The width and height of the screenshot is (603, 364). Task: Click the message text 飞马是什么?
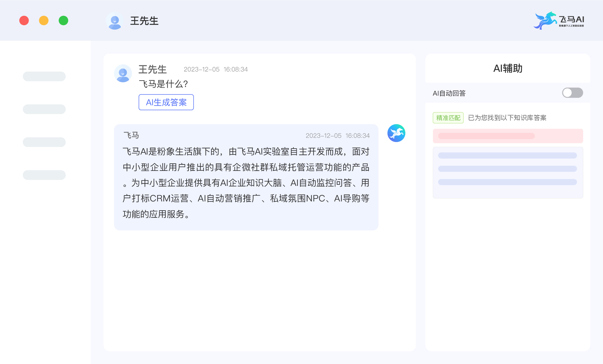163,84
